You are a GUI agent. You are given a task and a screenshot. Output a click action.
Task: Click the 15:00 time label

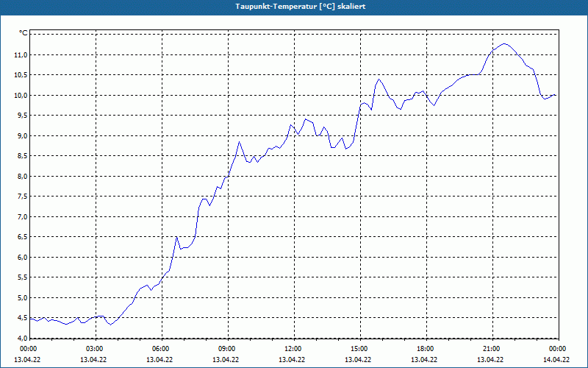click(x=359, y=349)
